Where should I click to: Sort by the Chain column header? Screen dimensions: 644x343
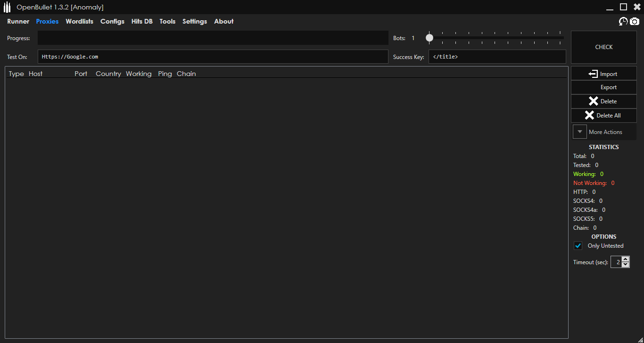point(186,74)
